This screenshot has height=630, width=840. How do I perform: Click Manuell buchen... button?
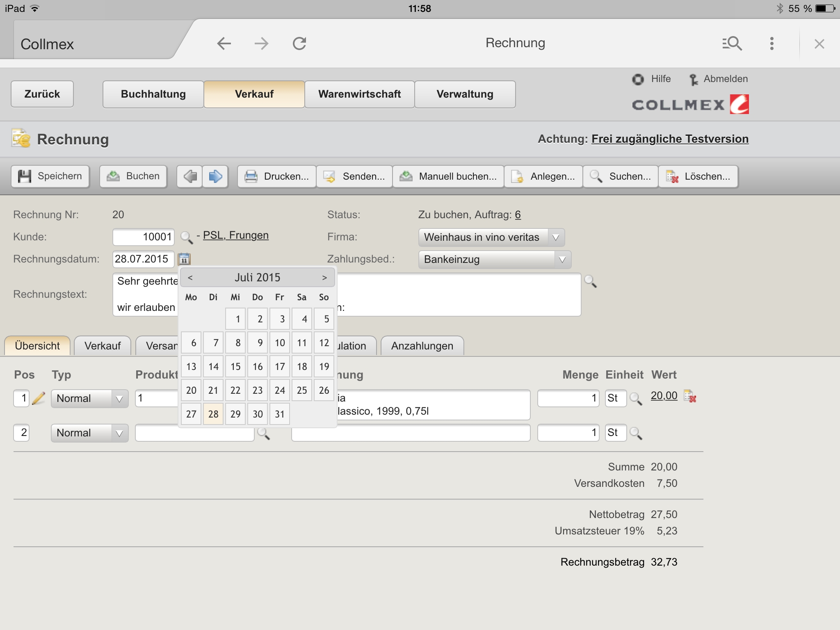[x=448, y=176]
